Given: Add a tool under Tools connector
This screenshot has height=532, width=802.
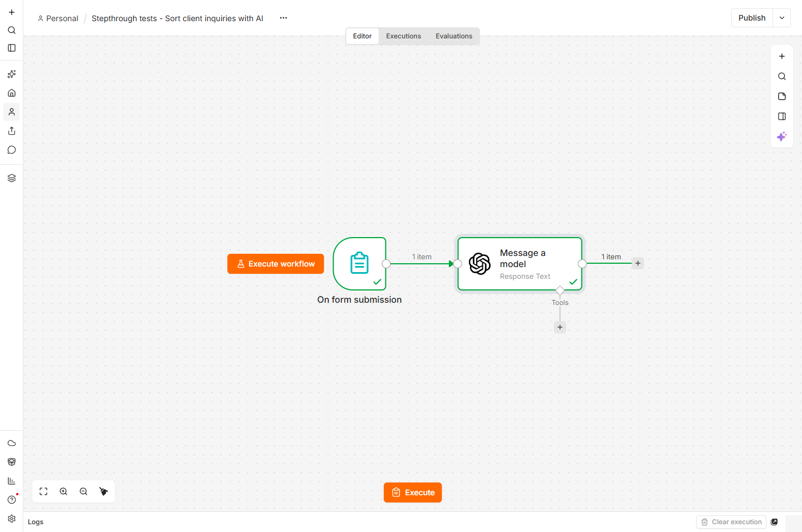Looking at the screenshot, I should (560, 327).
